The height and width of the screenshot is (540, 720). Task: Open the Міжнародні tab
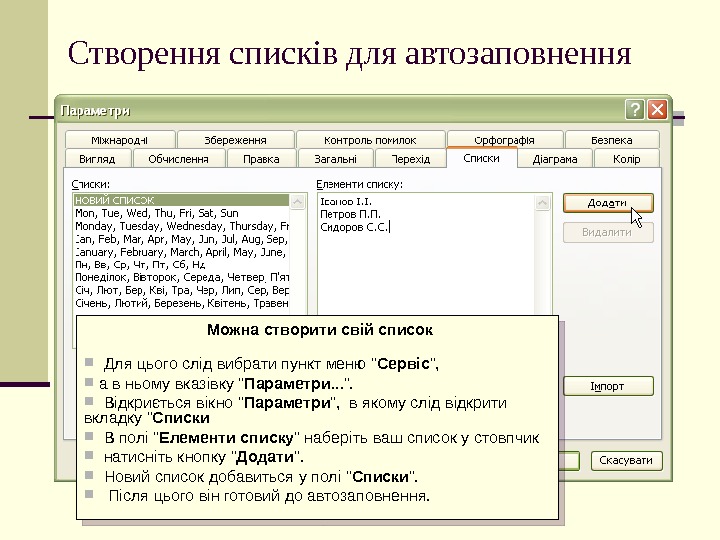pyautogui.click(x=120, y=140)
